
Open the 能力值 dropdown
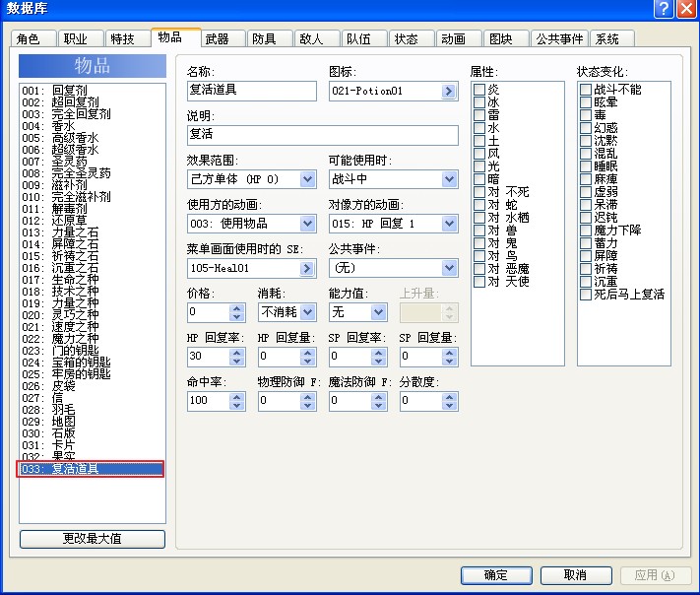click(378, 312)
